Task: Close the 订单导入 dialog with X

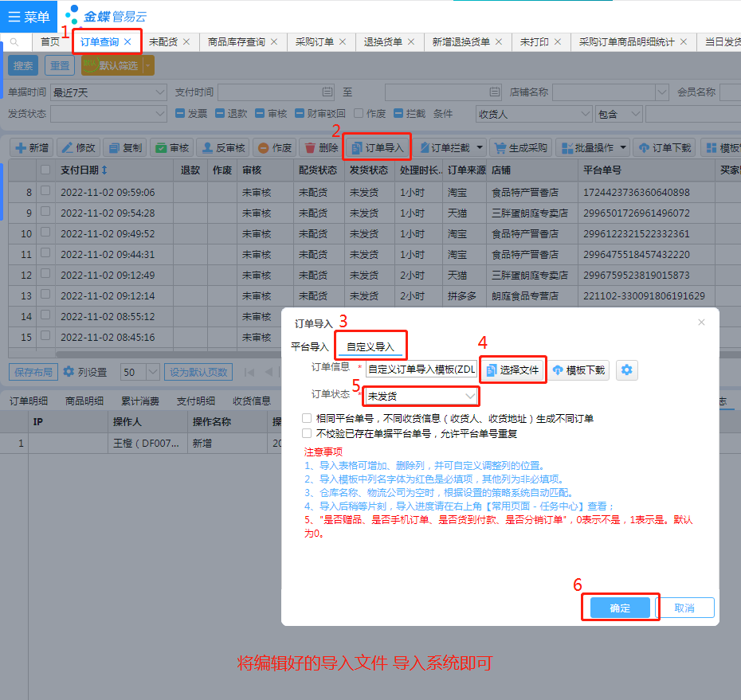Action: pos(701,323)
